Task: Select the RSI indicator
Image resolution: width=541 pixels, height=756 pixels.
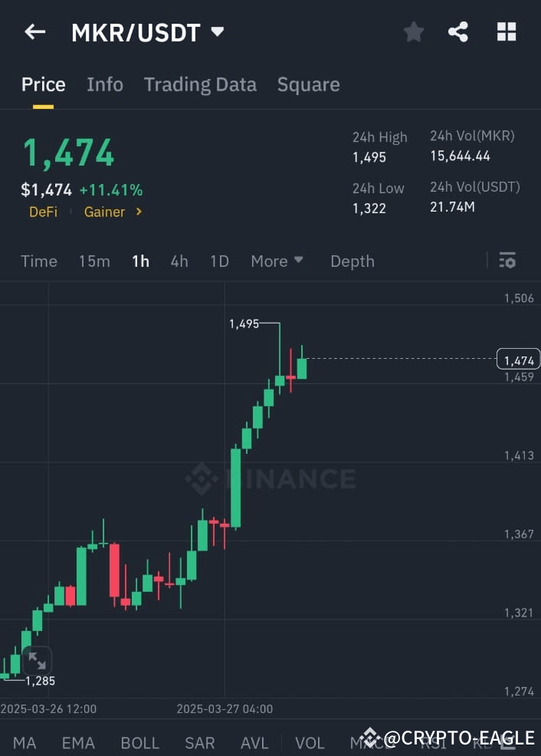Action: (x=434, y=742)
